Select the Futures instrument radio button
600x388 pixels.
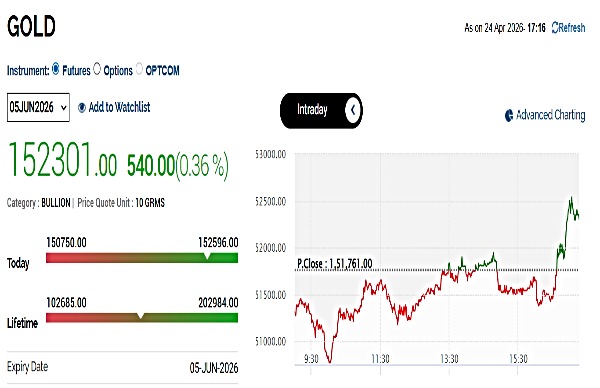pos(56,69)
